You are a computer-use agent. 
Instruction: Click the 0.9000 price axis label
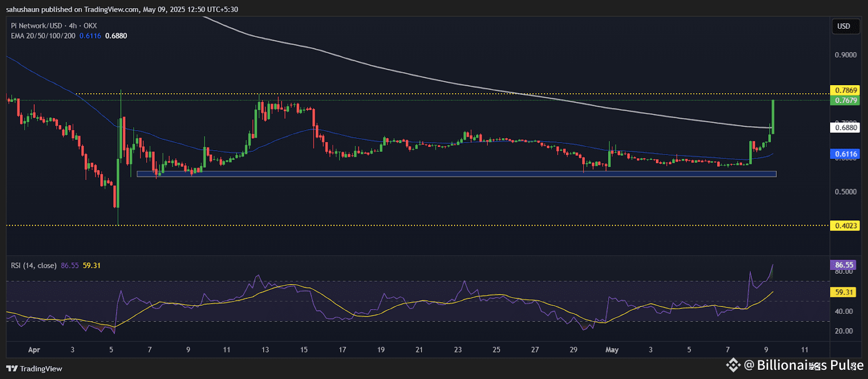coord(846,55)
